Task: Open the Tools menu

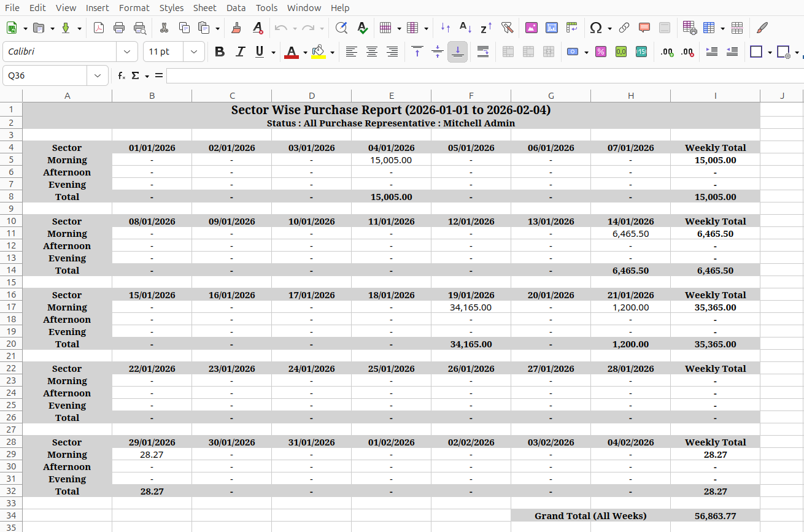Action: tap(266, 7)
